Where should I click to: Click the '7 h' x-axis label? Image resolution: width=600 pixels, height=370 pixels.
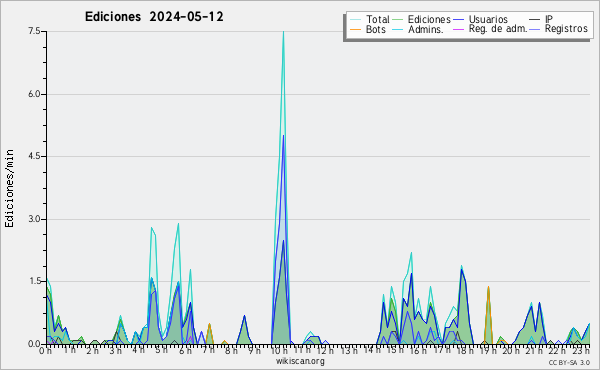click(x=209, y=350)
